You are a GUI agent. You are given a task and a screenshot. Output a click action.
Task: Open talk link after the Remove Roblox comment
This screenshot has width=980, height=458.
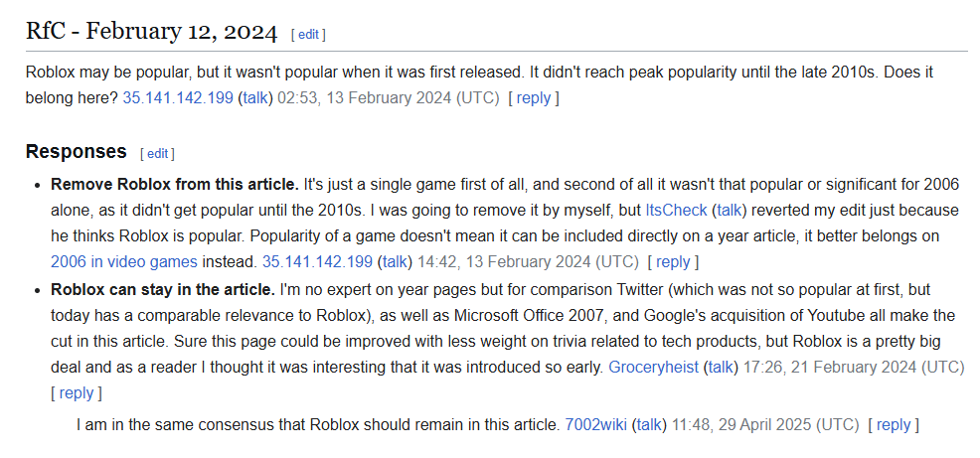pos(395,262)
